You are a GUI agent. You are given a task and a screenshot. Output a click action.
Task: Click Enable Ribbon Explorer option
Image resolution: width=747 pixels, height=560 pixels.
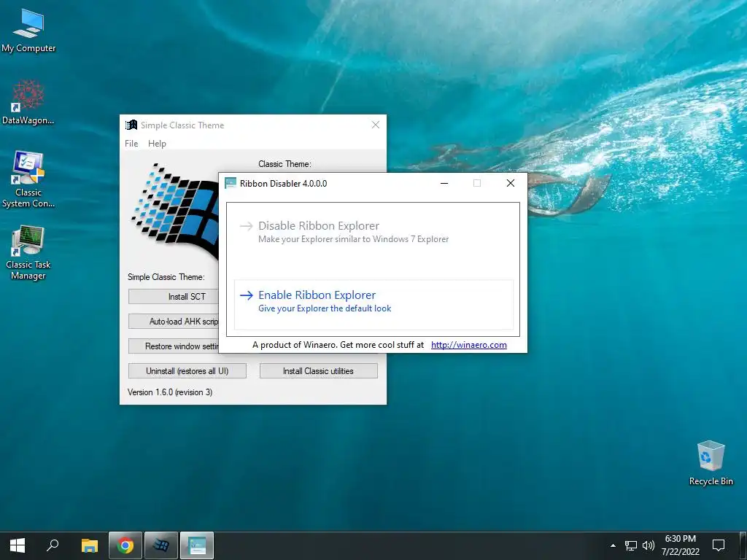373,304
